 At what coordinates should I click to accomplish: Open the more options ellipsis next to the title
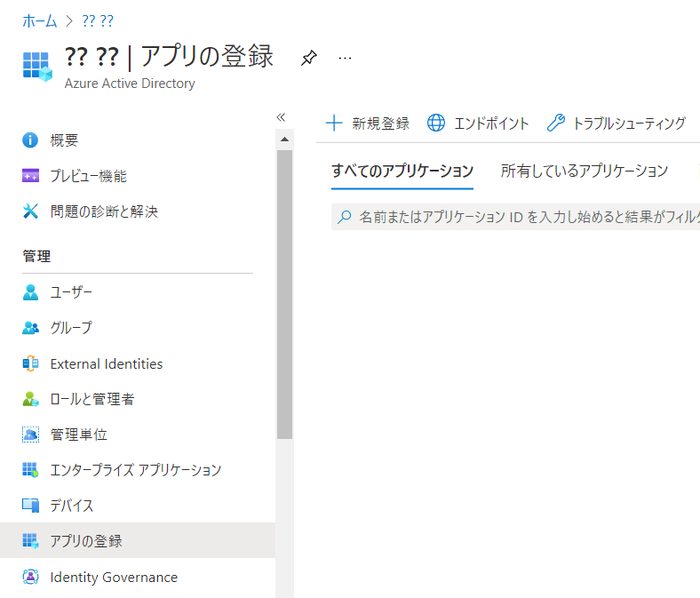coord(345,58)
